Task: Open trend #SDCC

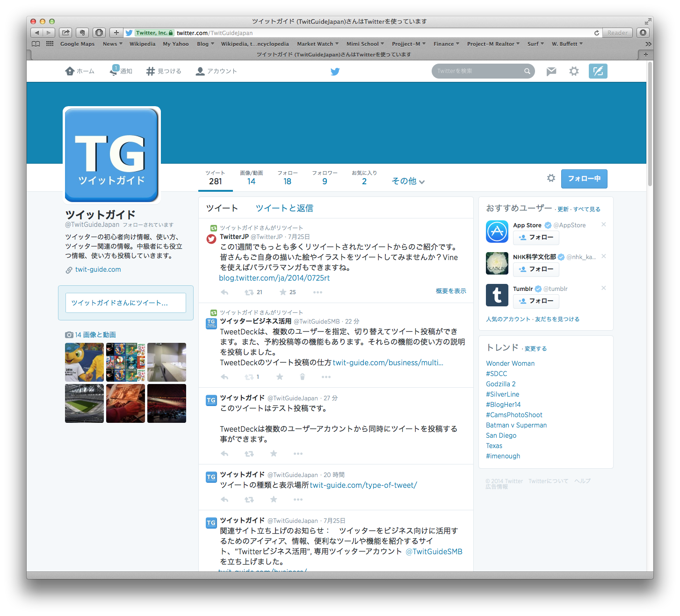Action: (496, 374)
